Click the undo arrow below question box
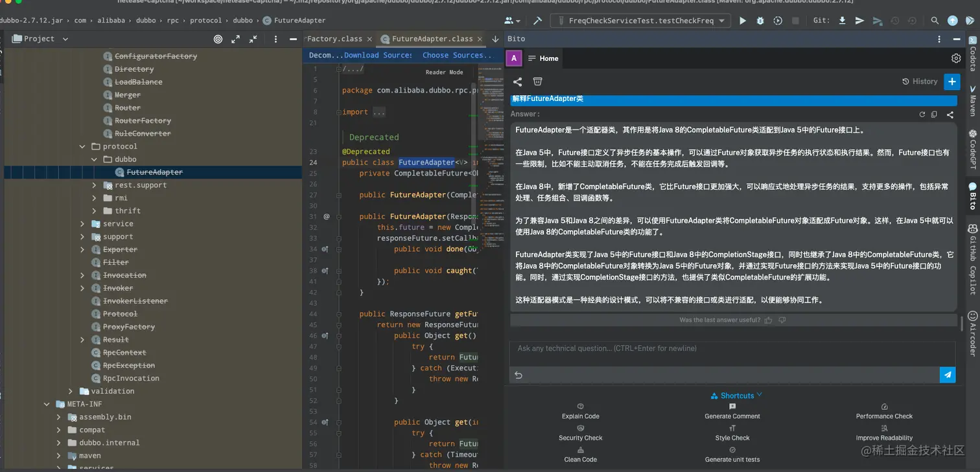 [x=519, y=375]
